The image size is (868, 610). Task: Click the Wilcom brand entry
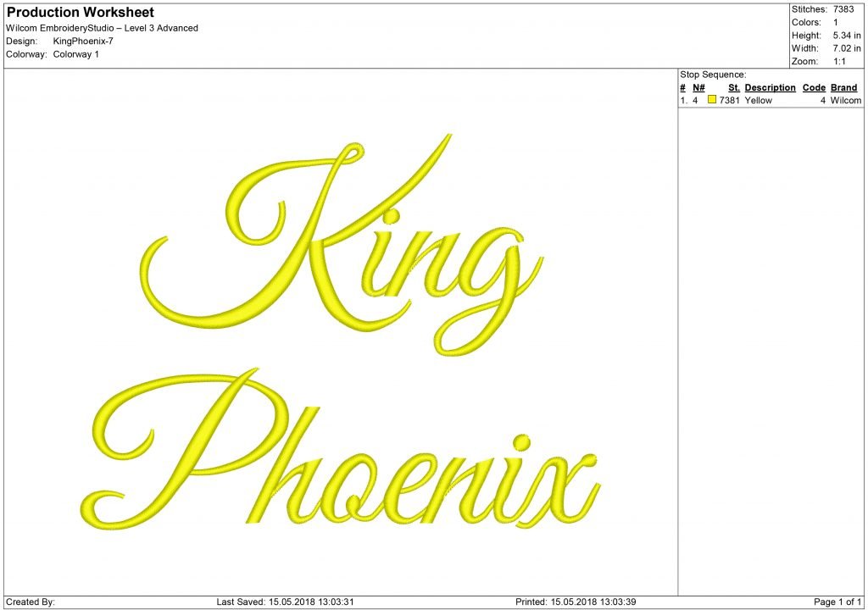click(x=846, y=100)
